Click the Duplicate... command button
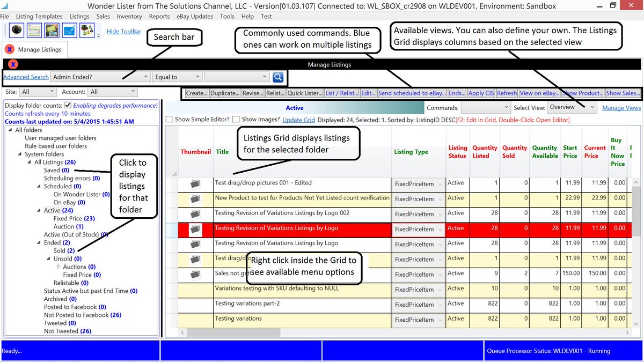 [x=225, y=93]
